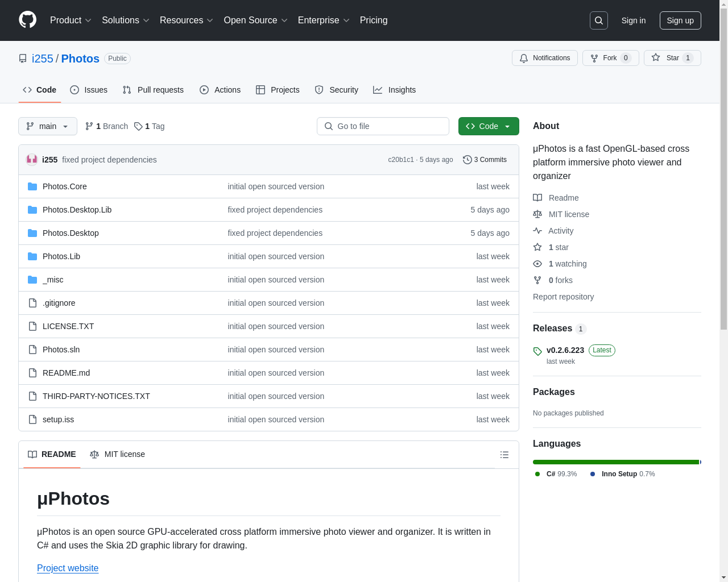Open the main branch dropdown

[48, 126]
